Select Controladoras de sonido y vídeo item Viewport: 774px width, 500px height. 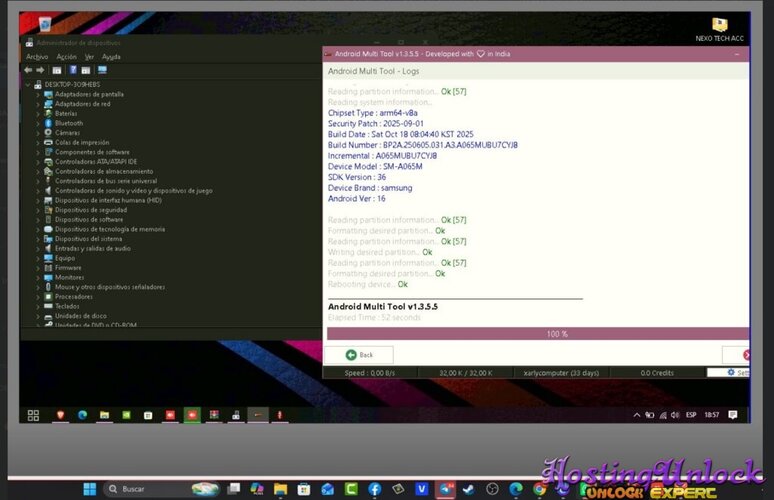tap(133, 191)
